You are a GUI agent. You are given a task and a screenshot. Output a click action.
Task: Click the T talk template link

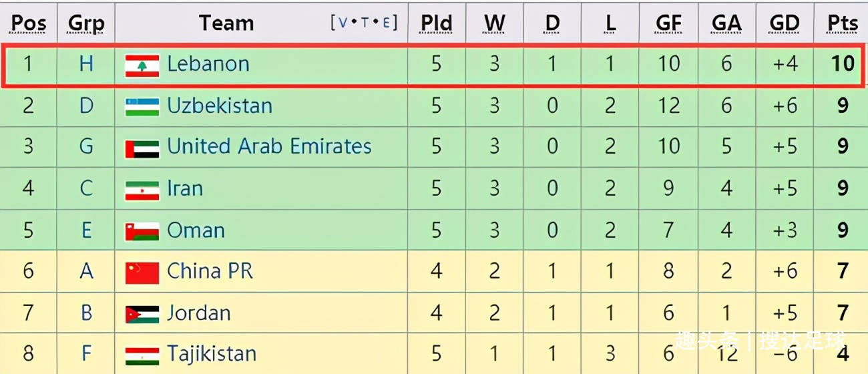[x=365, y=23]
